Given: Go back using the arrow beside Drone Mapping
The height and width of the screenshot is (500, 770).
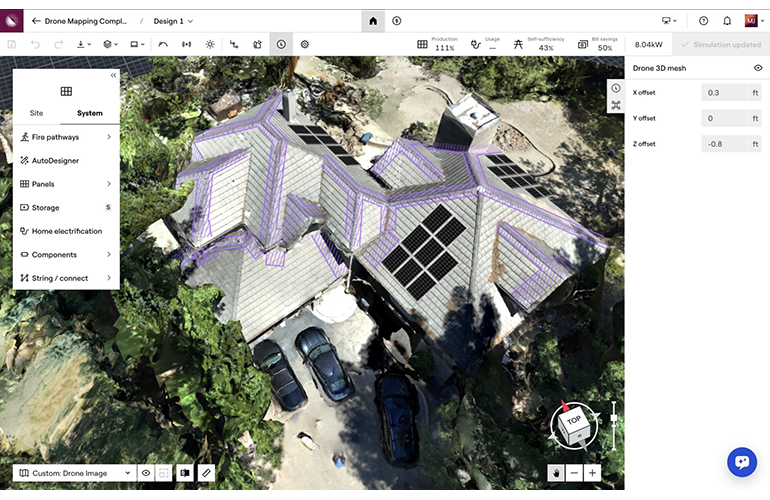Looking at the screenshot, I should 35,21.
